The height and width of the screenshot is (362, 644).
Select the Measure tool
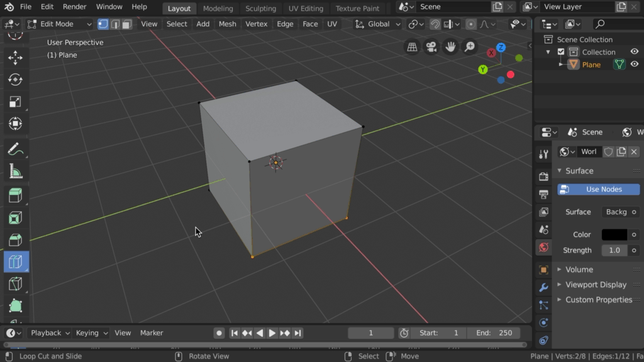[16, 172]
